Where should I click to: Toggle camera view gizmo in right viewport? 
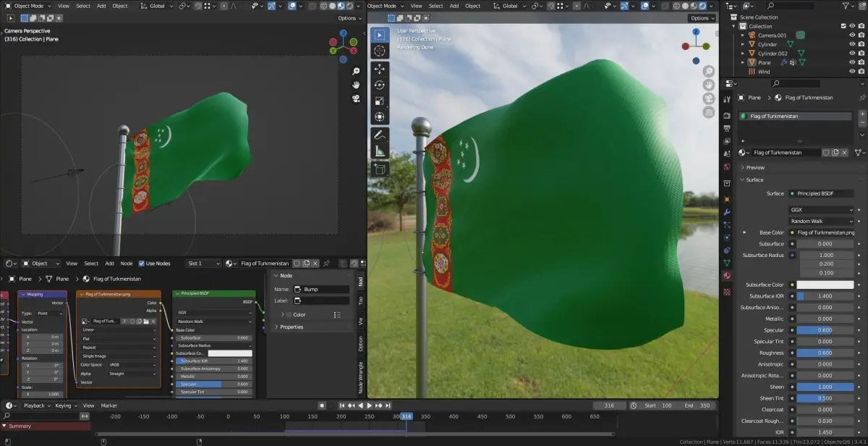[709, 98]
